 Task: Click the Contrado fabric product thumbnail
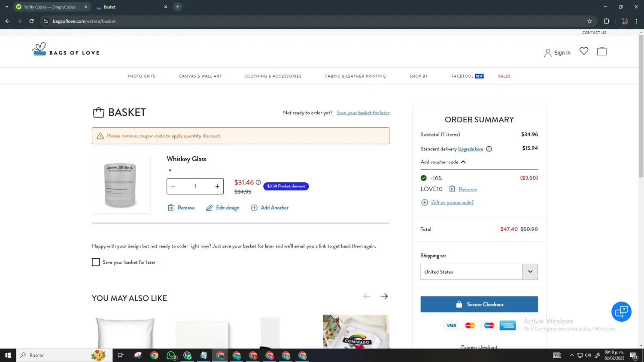(356, 332)
